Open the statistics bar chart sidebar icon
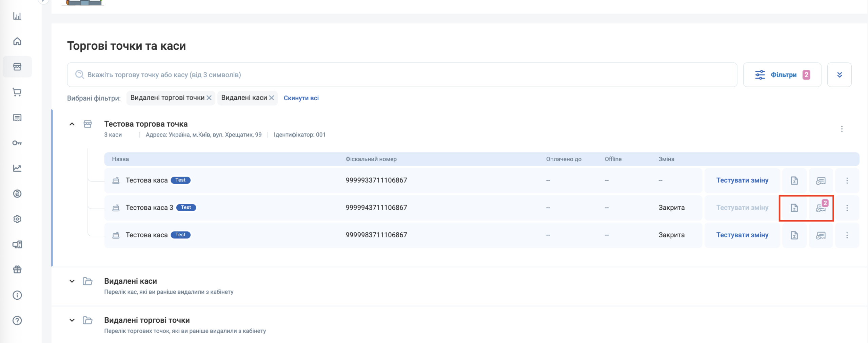This screenshot has width=868, height=343. tap(17, 16)
